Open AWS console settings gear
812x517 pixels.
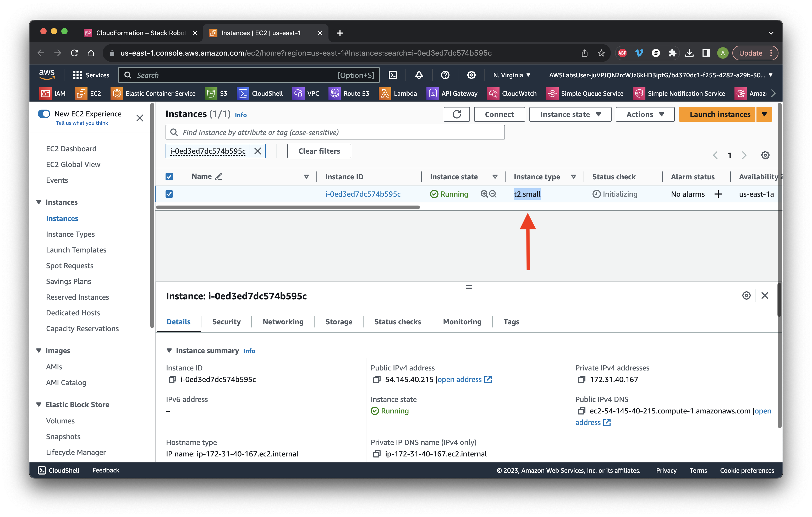(471, 75)
